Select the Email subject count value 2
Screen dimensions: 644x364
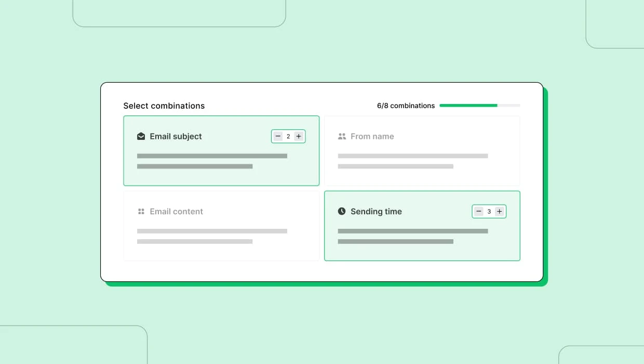coord(288,136)
